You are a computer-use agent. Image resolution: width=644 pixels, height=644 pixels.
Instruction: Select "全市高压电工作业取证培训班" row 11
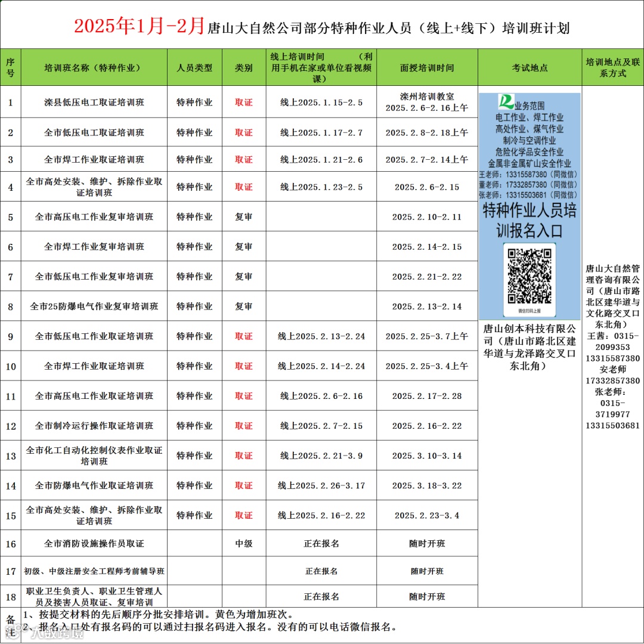pyautogui.click(x=94, y=396)
